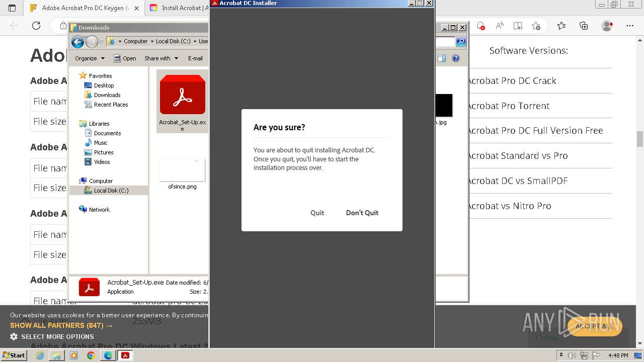The height and width of the screenshot is (362, 644).
Task: Click SELECT MORE OPTIONS in cookie banner
Action: pyautogui.click(x=52, y=337)
